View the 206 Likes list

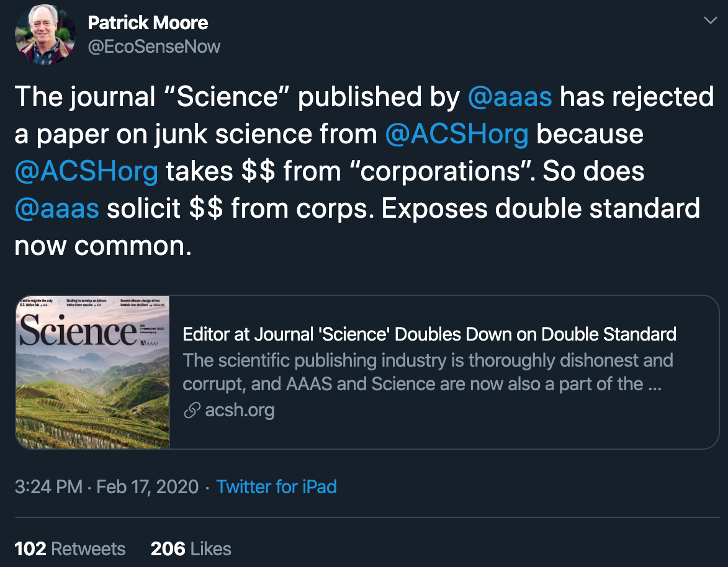(191, 549)
